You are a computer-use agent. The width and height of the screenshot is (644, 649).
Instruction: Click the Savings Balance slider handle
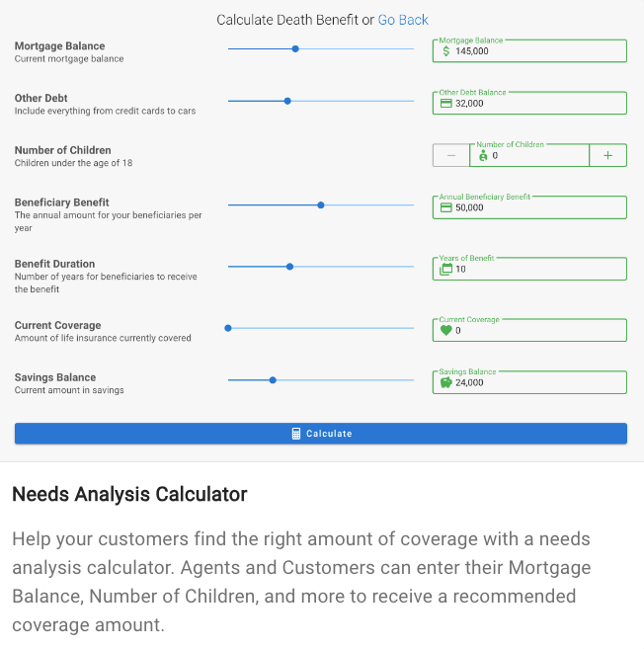(273, 380)
